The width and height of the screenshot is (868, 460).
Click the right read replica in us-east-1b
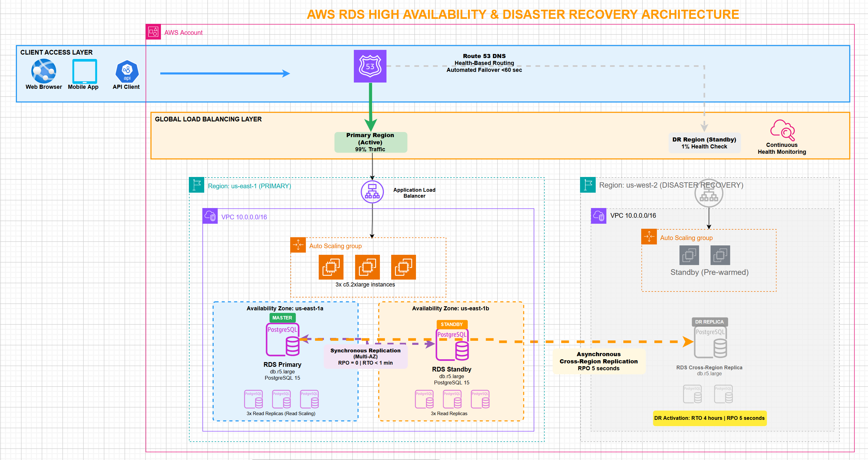click(x=480, y=399)
